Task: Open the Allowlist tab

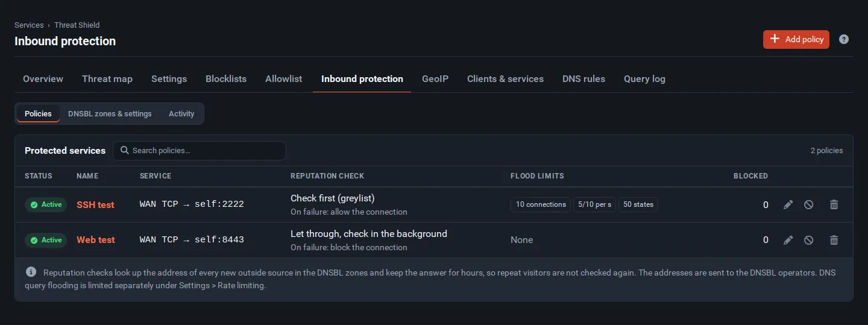Action: pyautogui.click(x=284, y=79)
